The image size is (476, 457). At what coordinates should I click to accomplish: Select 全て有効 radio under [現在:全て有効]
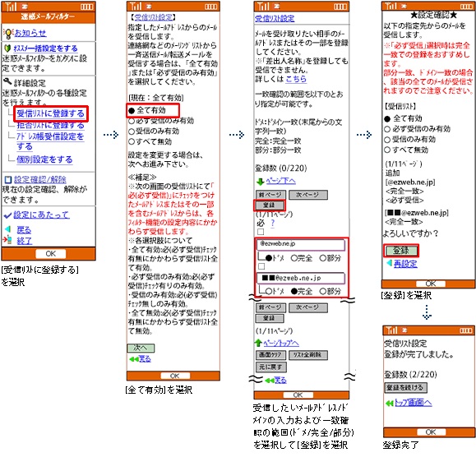coord(132,111)
